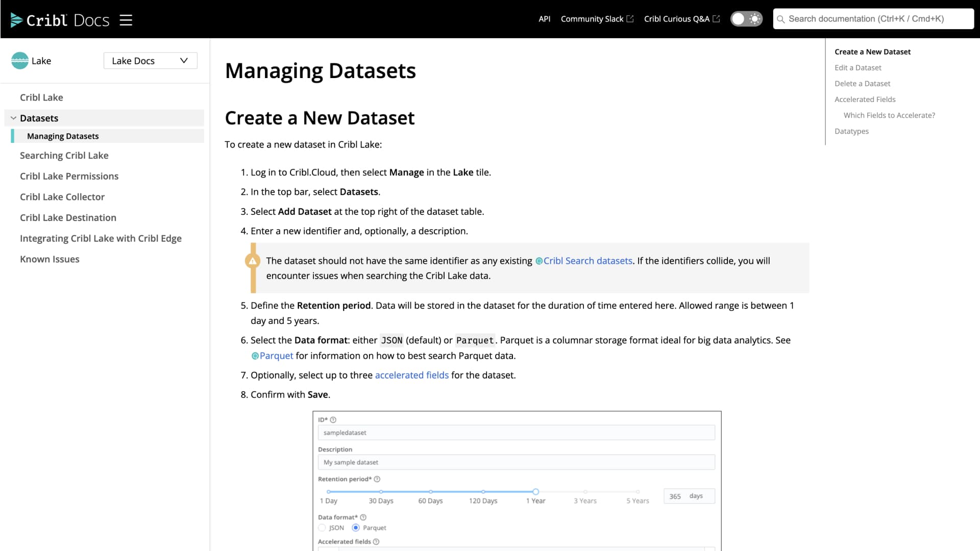Open Searching Cribl Lake page

[64, 156]
